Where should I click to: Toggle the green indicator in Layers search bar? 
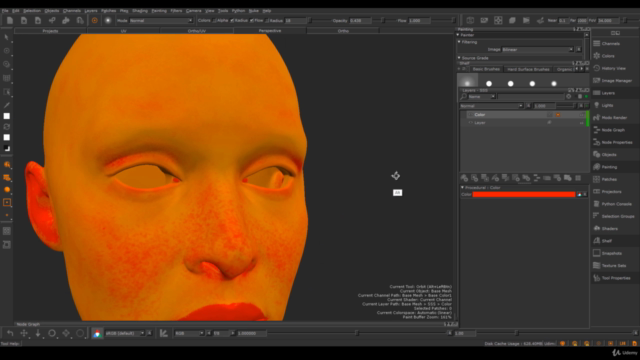(587, 97)
